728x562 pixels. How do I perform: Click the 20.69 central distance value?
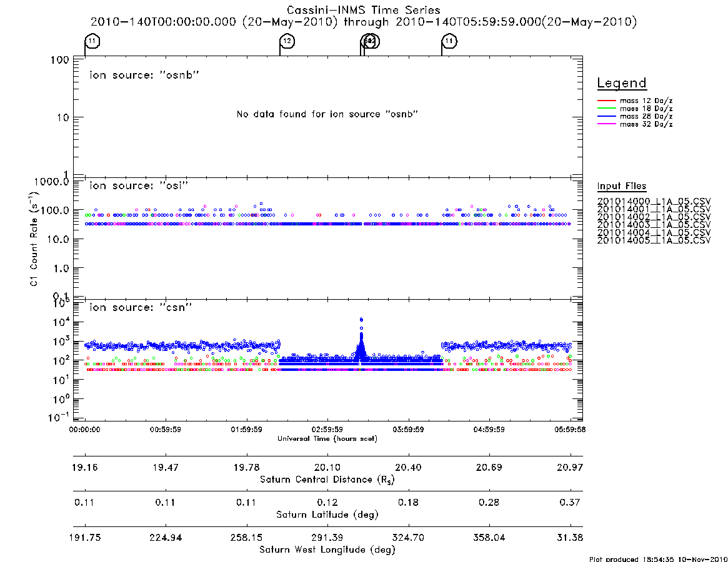coord(489,467)
